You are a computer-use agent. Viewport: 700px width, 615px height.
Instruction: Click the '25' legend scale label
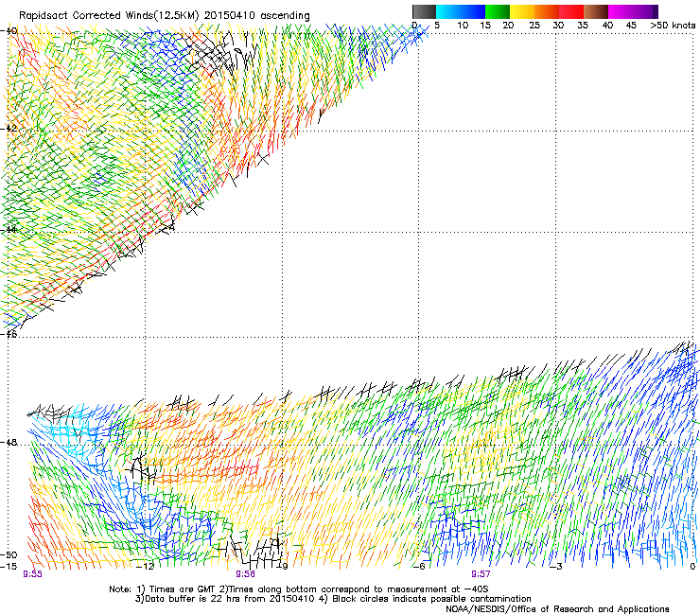[x=534, y=25]
